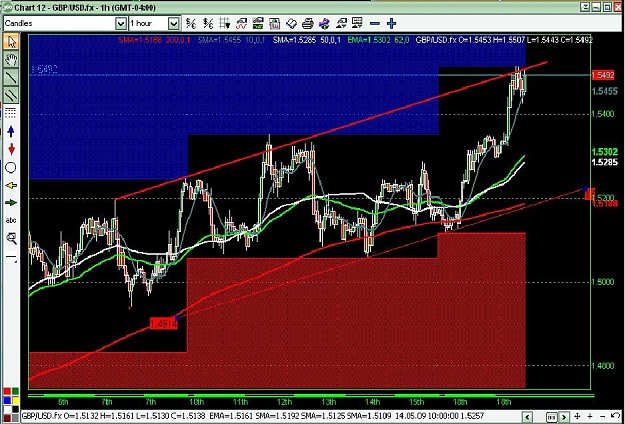
Task: Open the line style tool at sidebar bottom
Action: (x=12, y=258)
